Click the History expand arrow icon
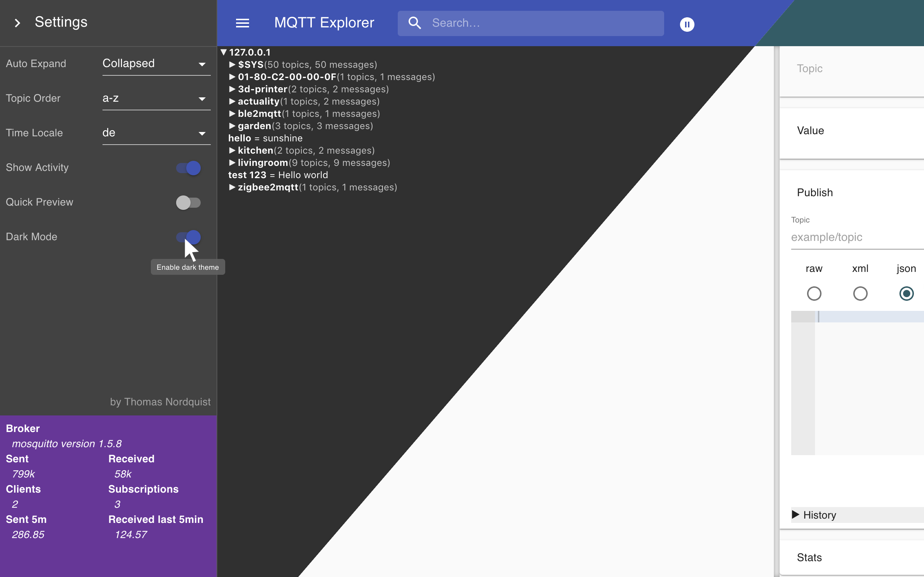The width and height of the screenshot is (924, 577). [x=796, y=513]
